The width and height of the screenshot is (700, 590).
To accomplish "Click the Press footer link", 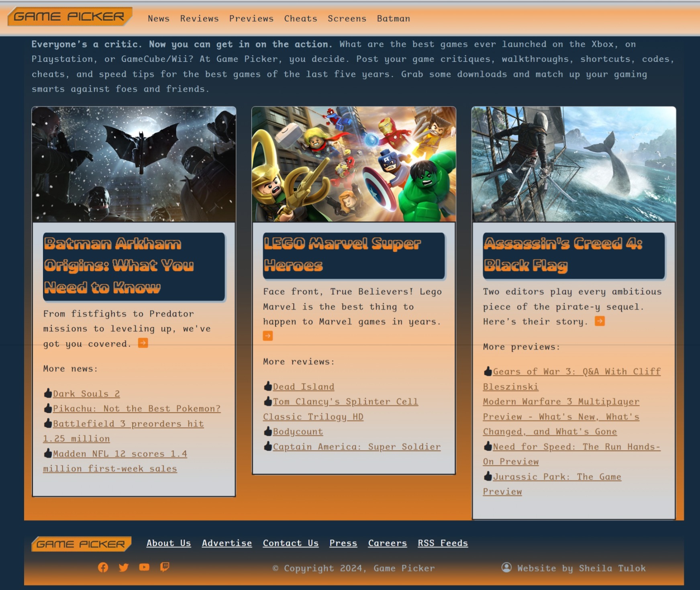I will tap(343, 543).
